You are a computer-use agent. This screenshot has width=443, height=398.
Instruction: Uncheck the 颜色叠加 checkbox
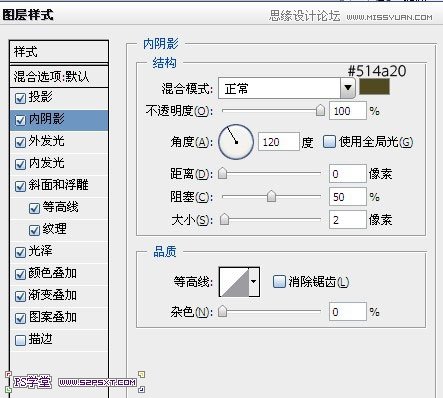(x=20, y=274)
